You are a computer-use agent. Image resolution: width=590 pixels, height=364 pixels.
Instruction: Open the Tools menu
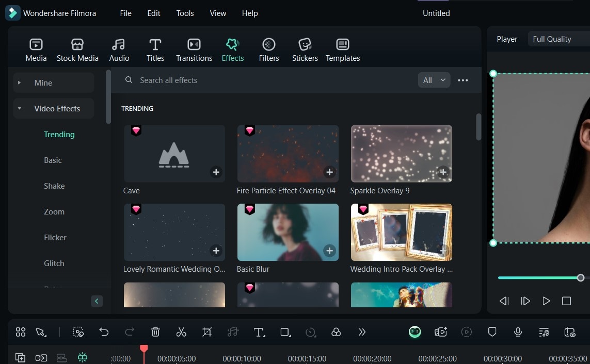tap(185, 13)
